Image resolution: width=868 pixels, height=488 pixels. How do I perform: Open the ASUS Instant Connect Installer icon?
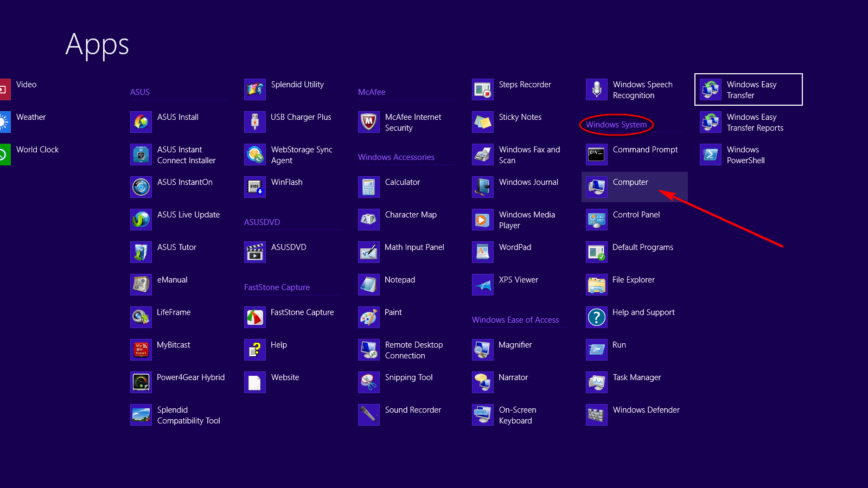pos(141,155)
